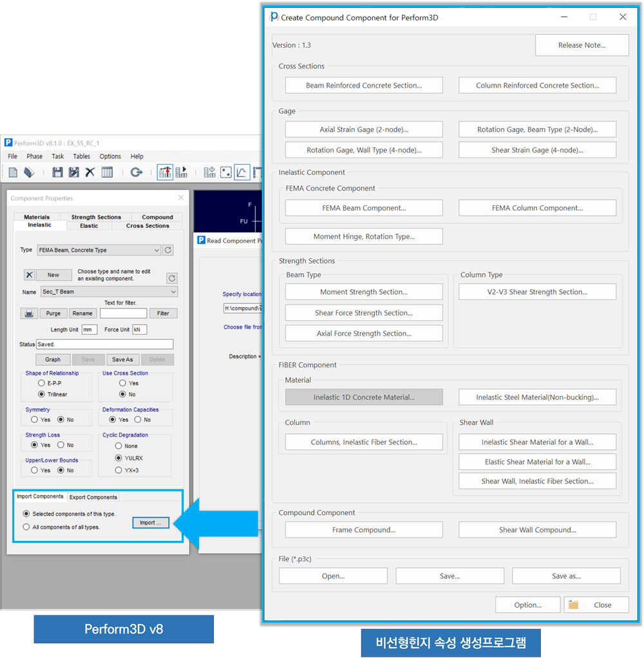Switch to the Compound tab
Image resolution: width=644 pixels, height=658 pixels.
coord(157,217)
